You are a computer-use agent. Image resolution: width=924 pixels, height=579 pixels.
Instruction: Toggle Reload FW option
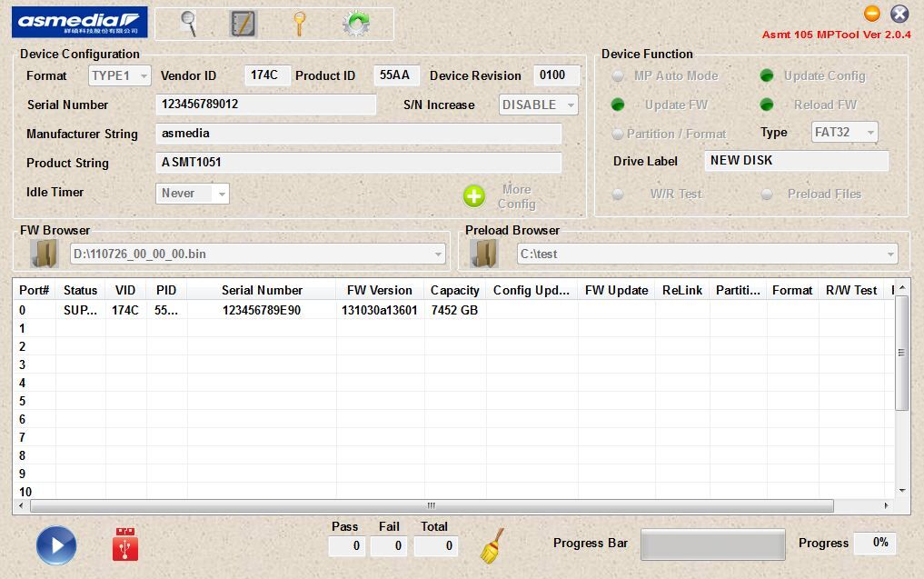(x=767, y=105)
